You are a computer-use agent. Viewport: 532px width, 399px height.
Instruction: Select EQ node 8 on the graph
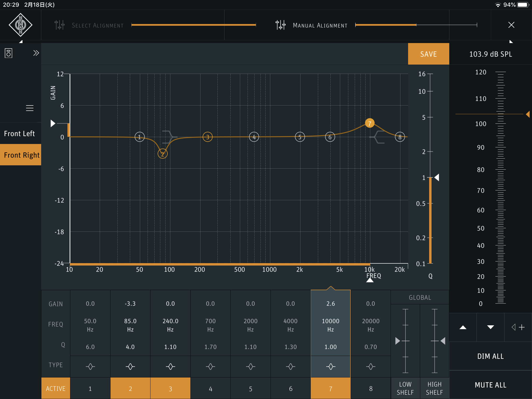tap(400, 137)
